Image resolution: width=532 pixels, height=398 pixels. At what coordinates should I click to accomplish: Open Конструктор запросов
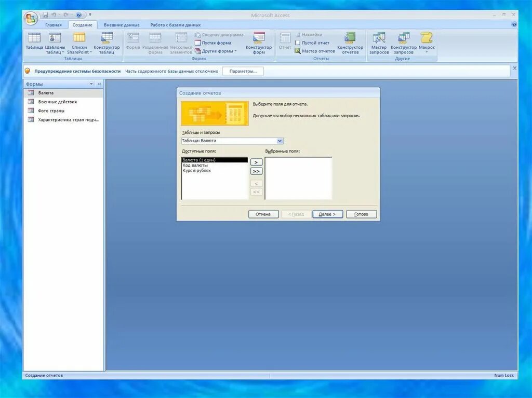pyautogui.click(x=403, y=43)
